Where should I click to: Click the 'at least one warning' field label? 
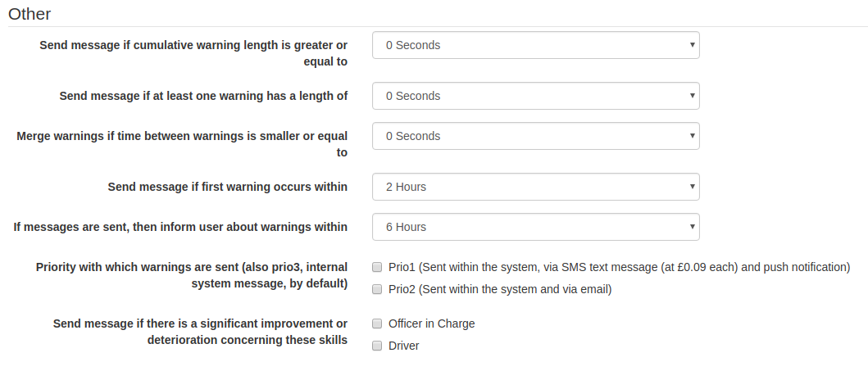[x=203, y=96]
